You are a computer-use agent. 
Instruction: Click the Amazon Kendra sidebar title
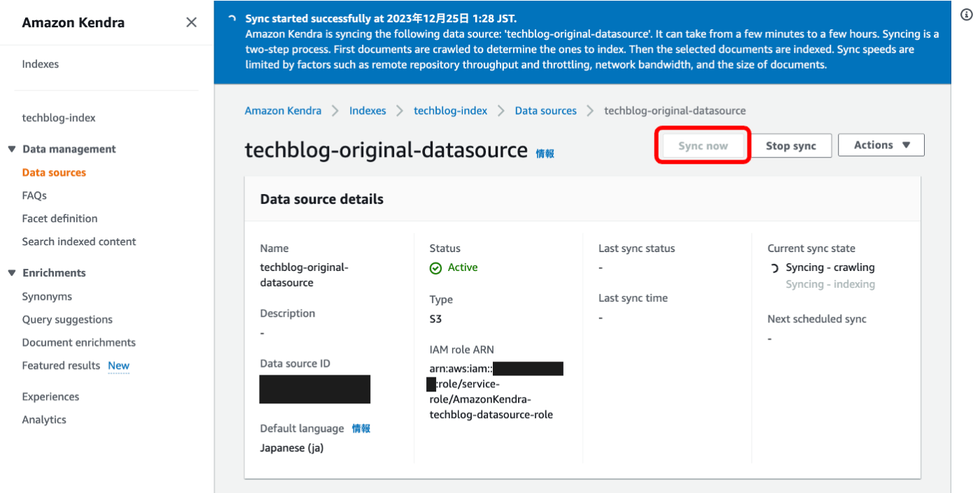(73, 22)
